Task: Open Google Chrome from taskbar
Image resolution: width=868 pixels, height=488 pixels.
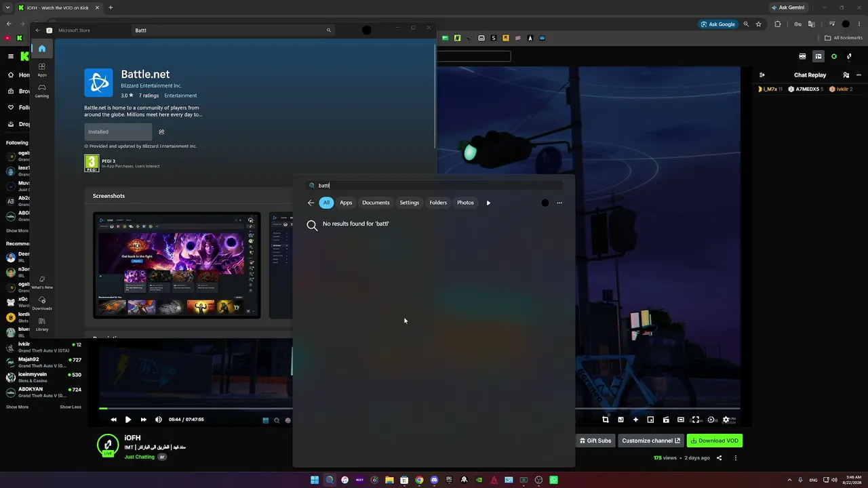Action: [419, 480]
